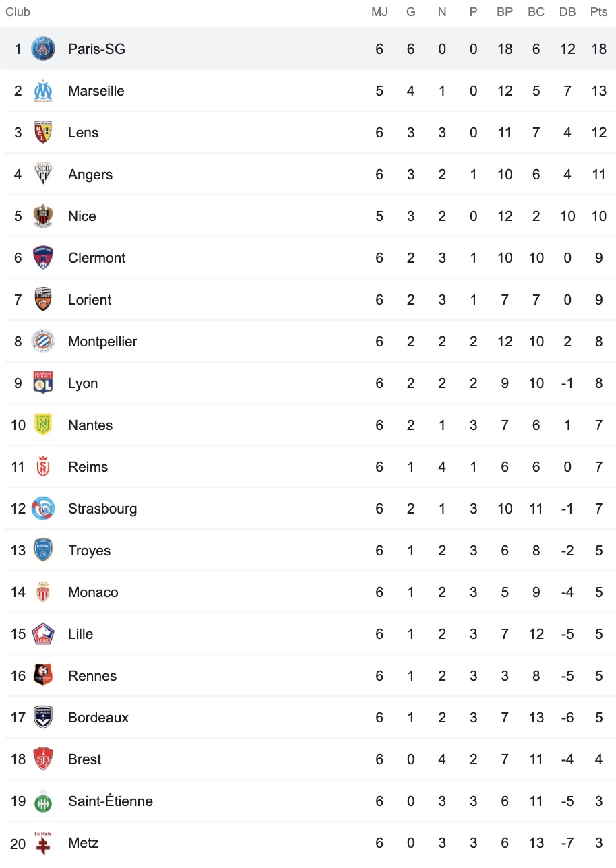Click the Metz club logo
This screenshot has width=616, height=868.
pos(43,843)
